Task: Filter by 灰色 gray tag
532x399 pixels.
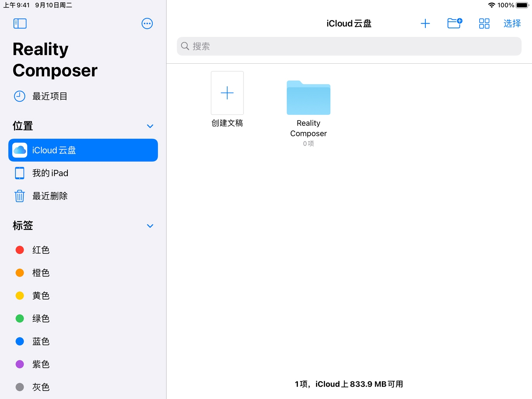Action: coord(83,387)
